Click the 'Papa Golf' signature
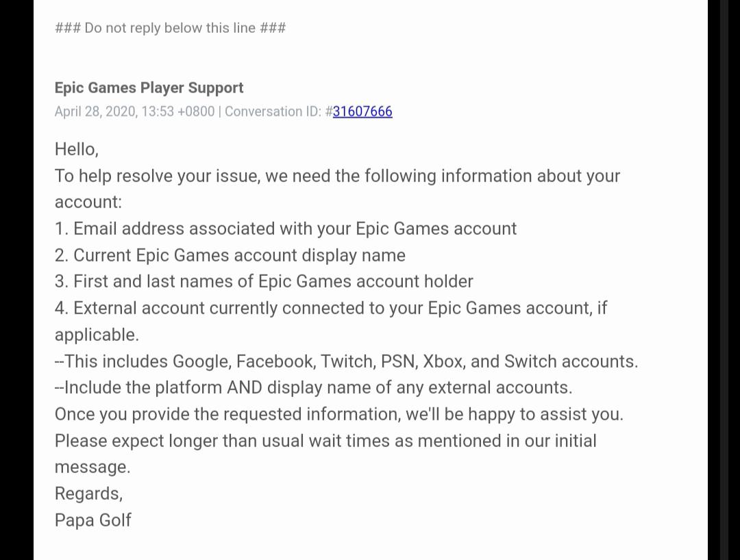Viewport: 740px width, 560px height. pos(92,520)
